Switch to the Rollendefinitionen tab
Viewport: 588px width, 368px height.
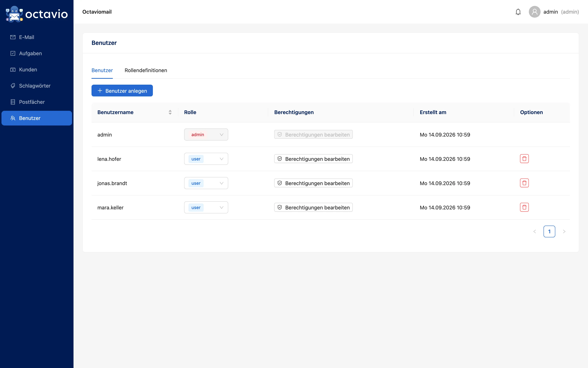point(146,70)
